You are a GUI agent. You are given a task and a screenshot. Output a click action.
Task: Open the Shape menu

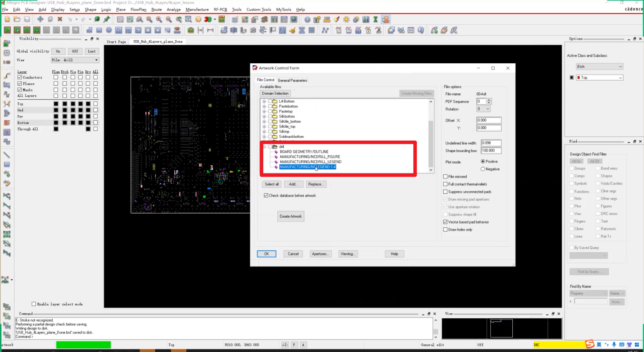(90, 9)
